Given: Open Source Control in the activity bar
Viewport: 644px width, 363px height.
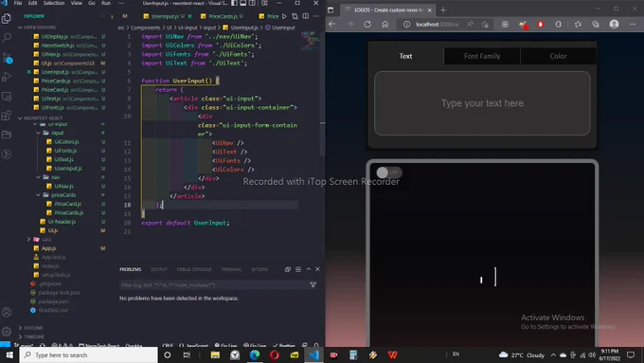Looking at the screenshot, I should 7,58.
